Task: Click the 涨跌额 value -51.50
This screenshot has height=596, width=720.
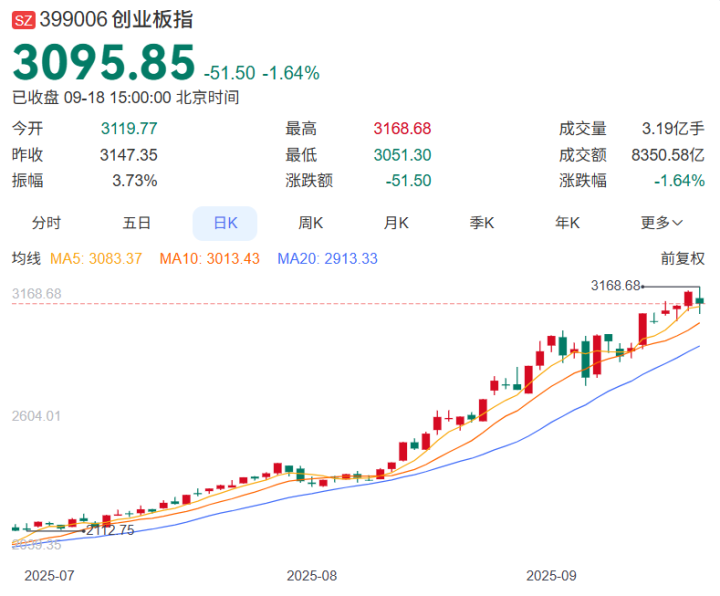Action: click(408, 180)
